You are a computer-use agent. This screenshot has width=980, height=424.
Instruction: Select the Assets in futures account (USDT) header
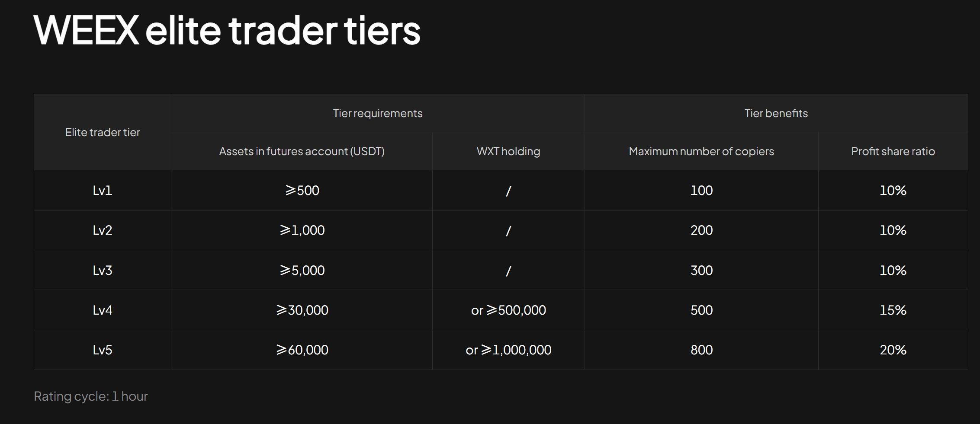pos(302,151)
